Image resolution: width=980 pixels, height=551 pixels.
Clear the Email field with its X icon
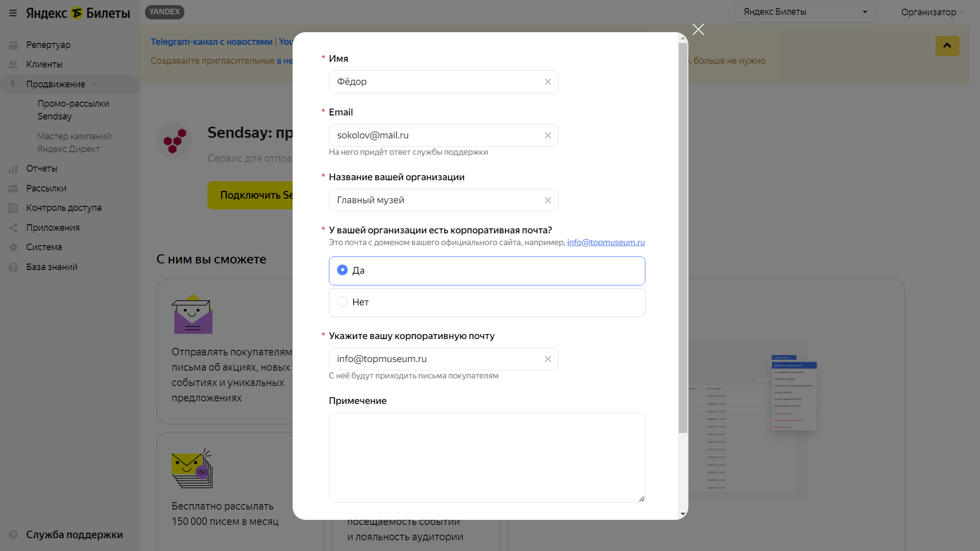[547, 135]
